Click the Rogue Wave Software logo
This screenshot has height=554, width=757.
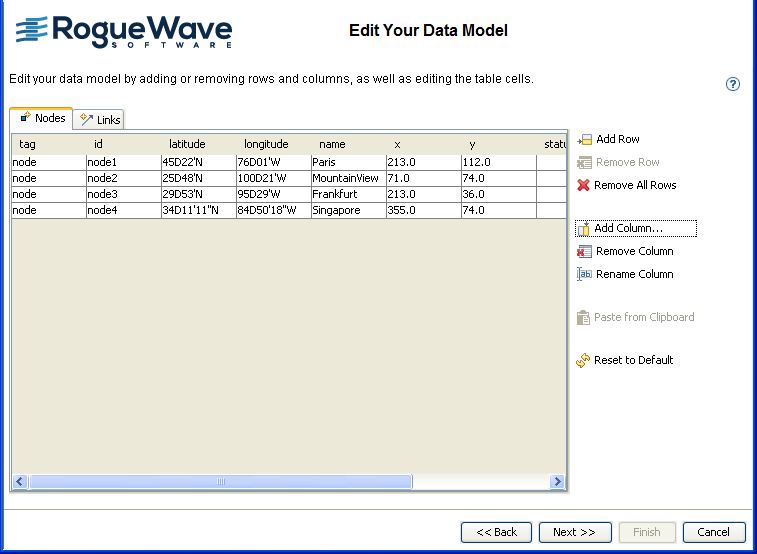(x=124, y=32)
